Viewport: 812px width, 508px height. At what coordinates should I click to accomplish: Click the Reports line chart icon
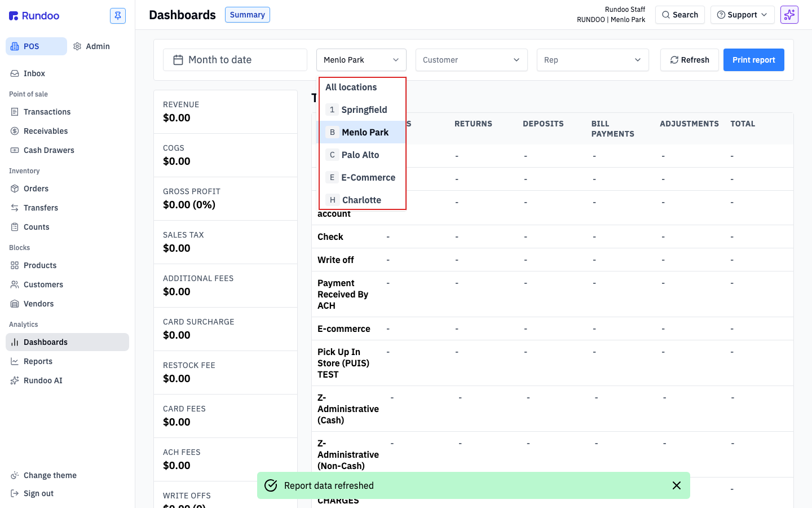pos(15,361)
